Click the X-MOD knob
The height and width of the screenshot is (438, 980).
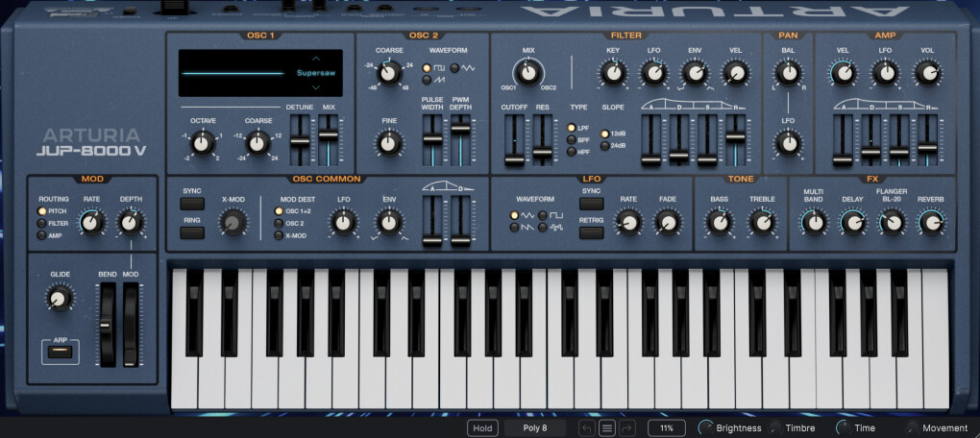click(233, 222)
